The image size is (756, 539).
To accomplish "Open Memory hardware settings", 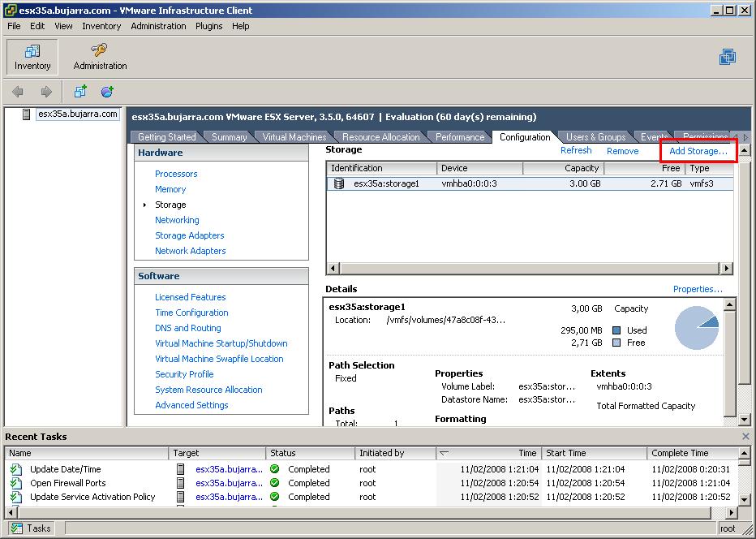I will click(170, 189).
